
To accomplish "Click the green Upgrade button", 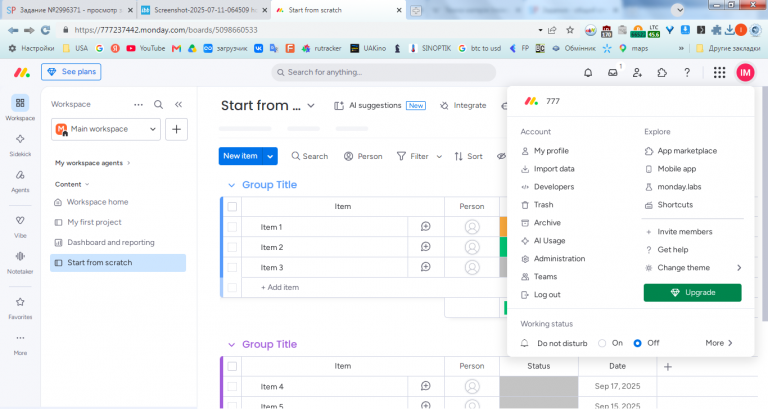I will pyautogui.click(x=692, y=292).
